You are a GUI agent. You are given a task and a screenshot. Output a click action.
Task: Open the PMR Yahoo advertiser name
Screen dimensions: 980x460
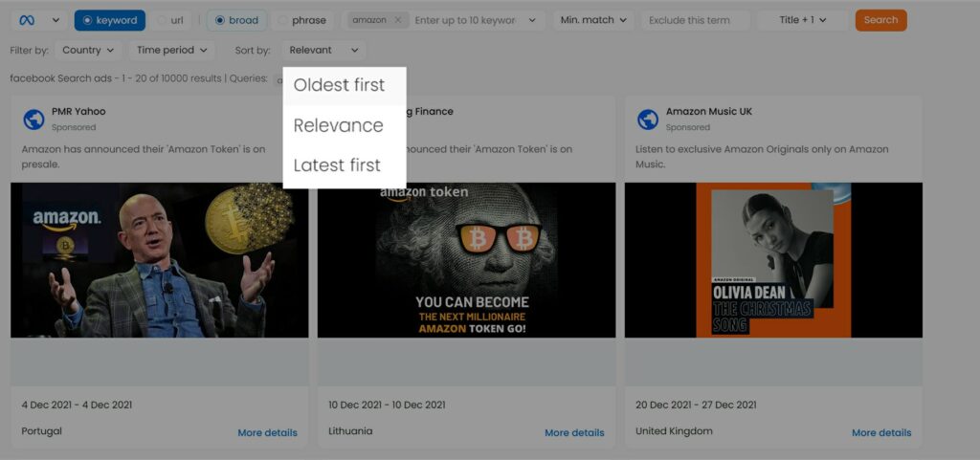coord(78,112)
